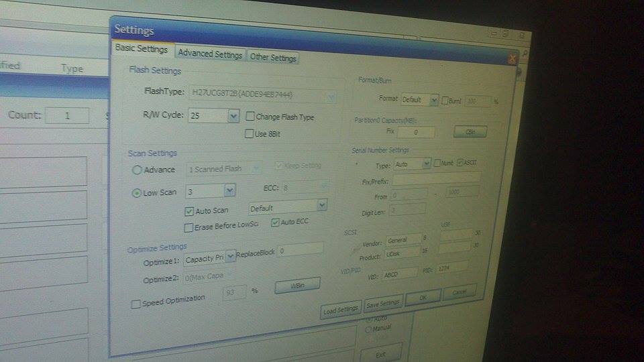Screen dimensions: 644x362
Task: Expand the FlashType dropdown
Action: coord(331,97)
